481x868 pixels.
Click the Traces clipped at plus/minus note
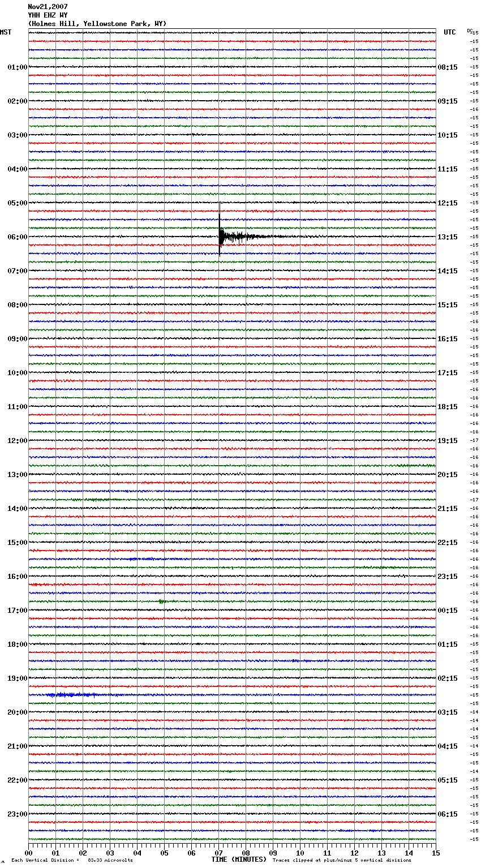point(342,861)
